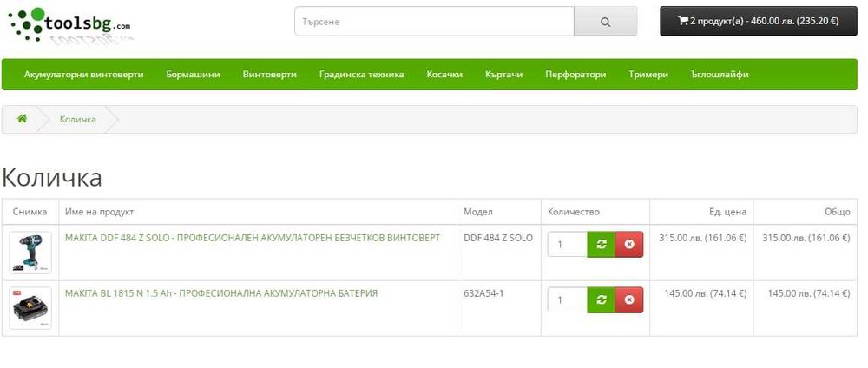Open MAKITA DDF 484 Z SOLO product link
Viewport: 868px width, 368px height.
coord(253,238)
